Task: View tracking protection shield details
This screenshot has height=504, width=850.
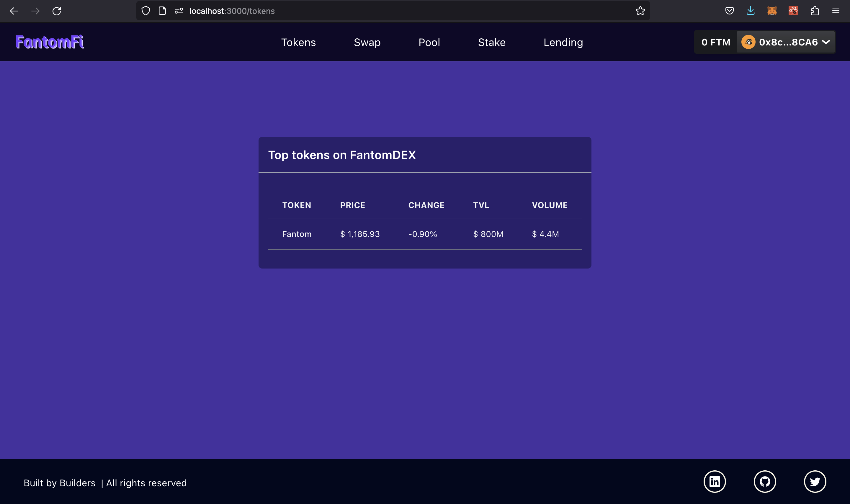Action: tap(146, 11)
